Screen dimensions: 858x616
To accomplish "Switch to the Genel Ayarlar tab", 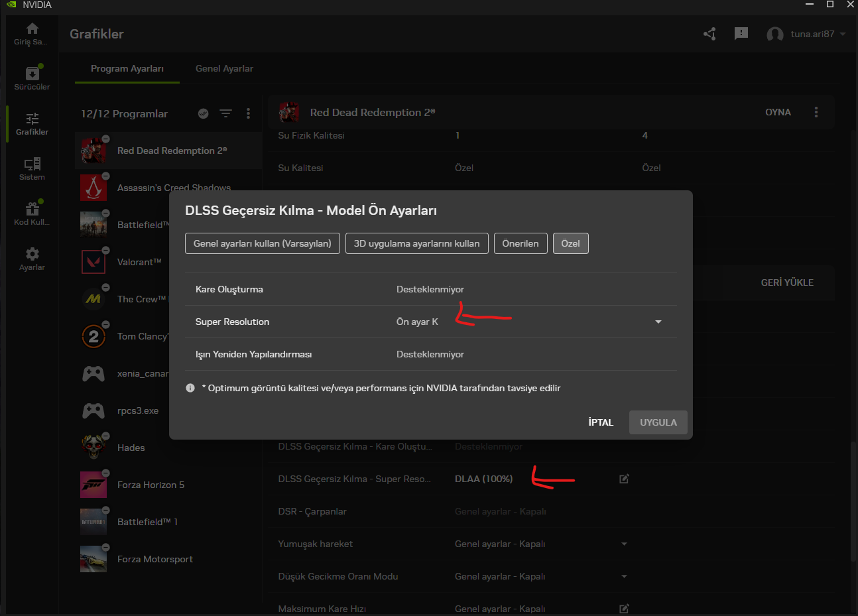I will 224,68.
